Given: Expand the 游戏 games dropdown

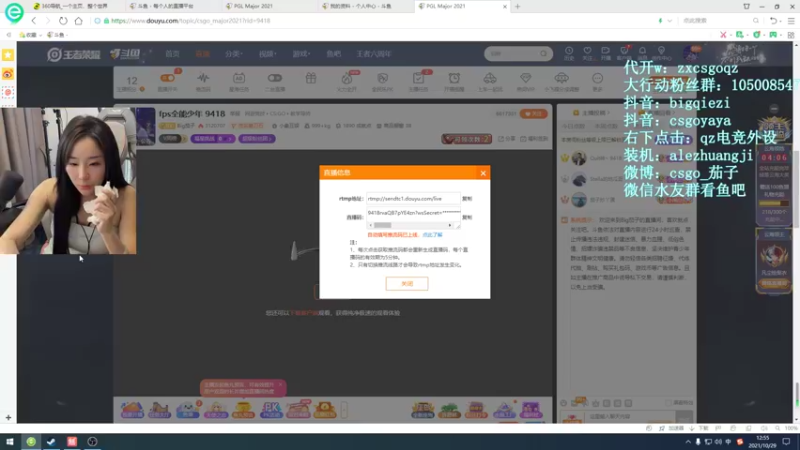Looking at the screenshot, I should [301, 54].
